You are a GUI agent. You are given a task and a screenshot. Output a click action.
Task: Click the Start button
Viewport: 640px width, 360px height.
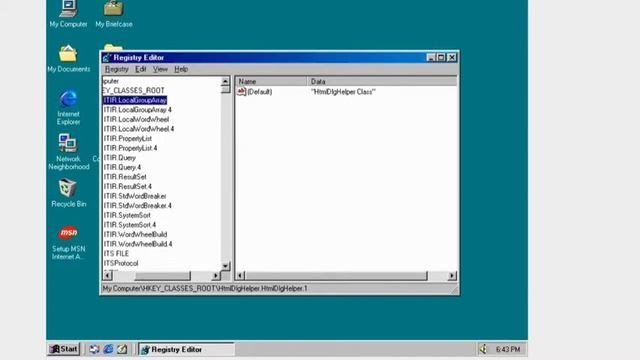(64, 349)
